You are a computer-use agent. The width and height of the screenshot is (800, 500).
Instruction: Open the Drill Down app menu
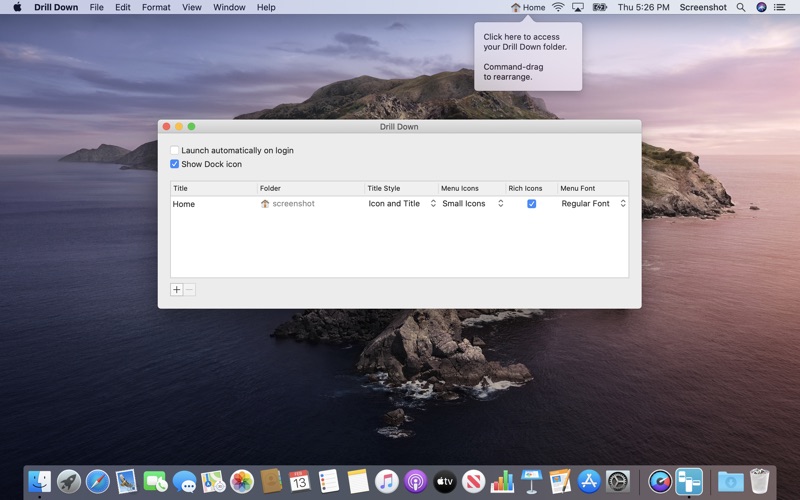[56, 7]
